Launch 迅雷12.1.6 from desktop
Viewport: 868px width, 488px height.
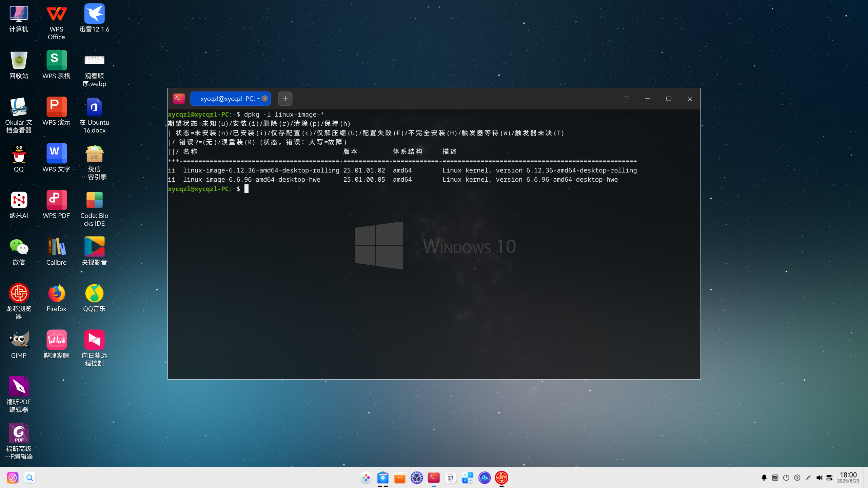pyautogui.click(x=94, y=19)
